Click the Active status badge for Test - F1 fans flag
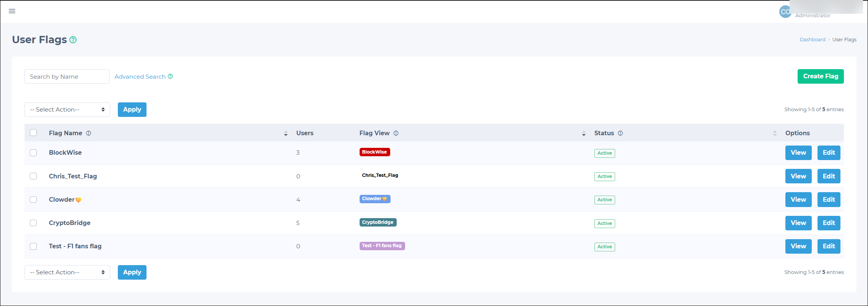Image resolution: width=868 pixels, height=306 pixels. tap(604, 247)
